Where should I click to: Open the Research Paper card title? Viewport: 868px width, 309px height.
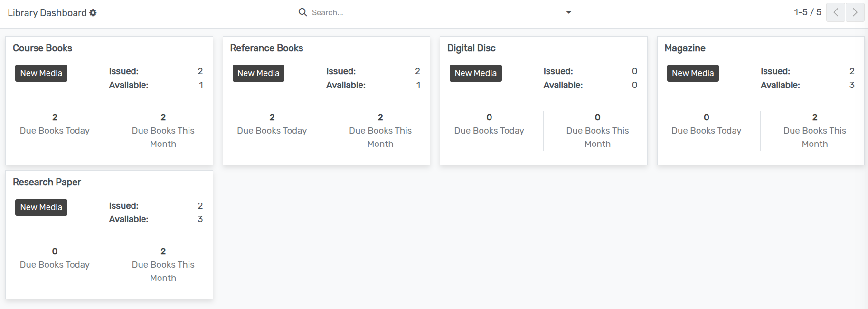(47, 182)
